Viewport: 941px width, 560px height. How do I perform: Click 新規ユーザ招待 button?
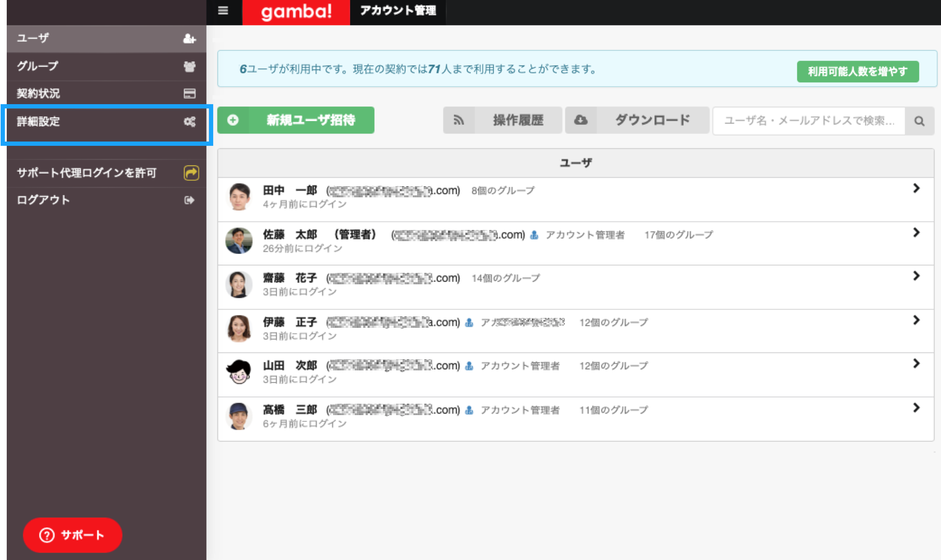(296, 120)
